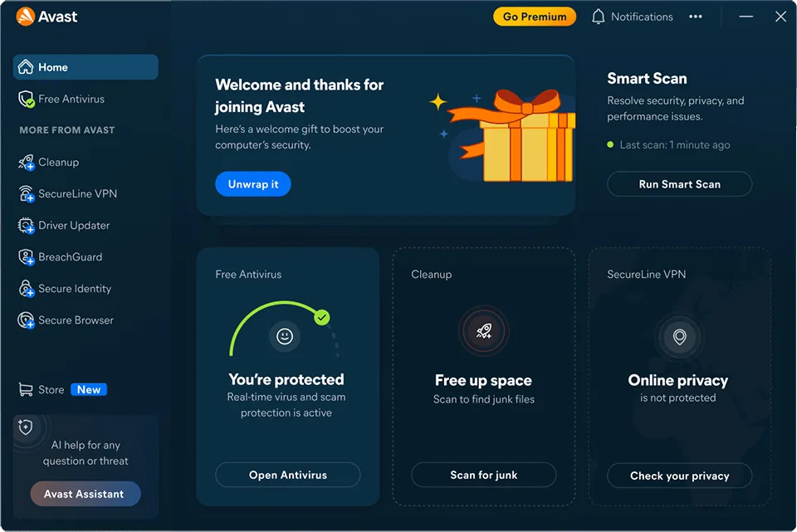
Task: Click the gift box illustration
Action: pyautogui.click(x=511, y=135)
